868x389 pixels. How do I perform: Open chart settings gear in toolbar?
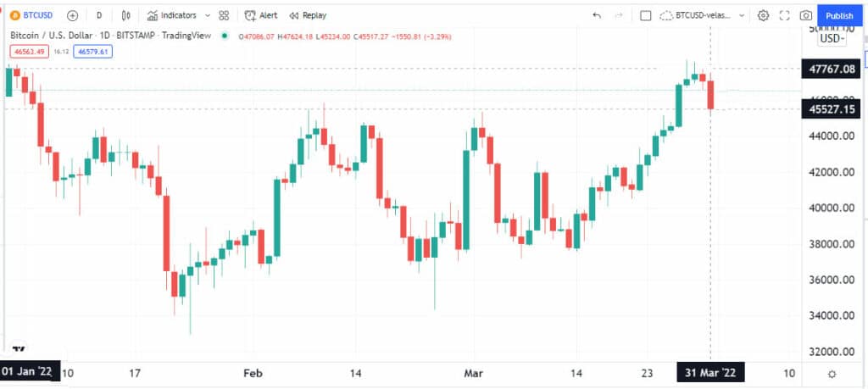tap(763, 15)
